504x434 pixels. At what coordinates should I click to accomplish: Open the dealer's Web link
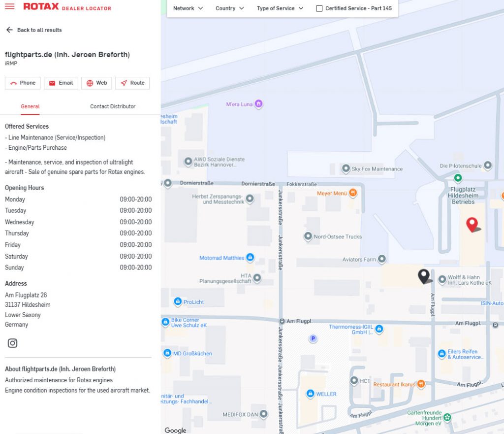click(96, 83)
